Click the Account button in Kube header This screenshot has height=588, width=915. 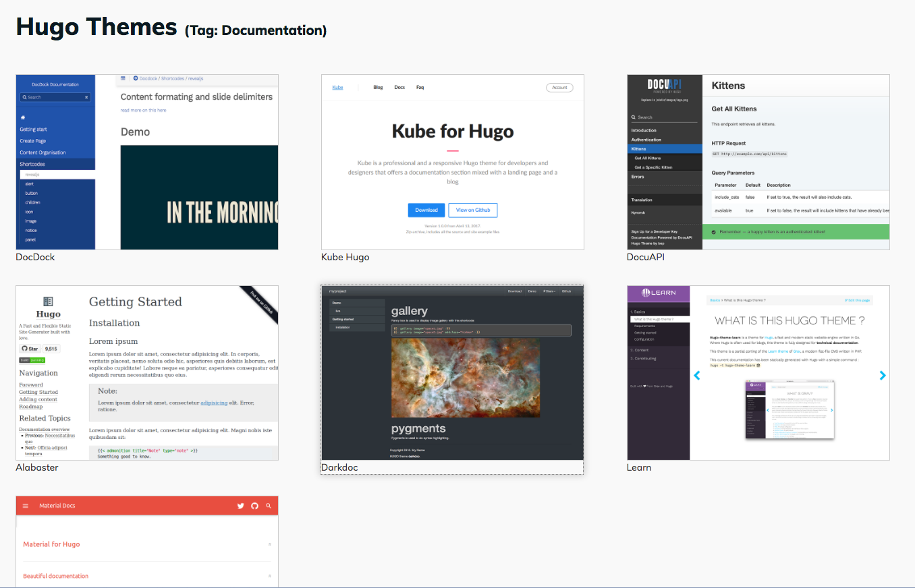[x=559, y=87]
